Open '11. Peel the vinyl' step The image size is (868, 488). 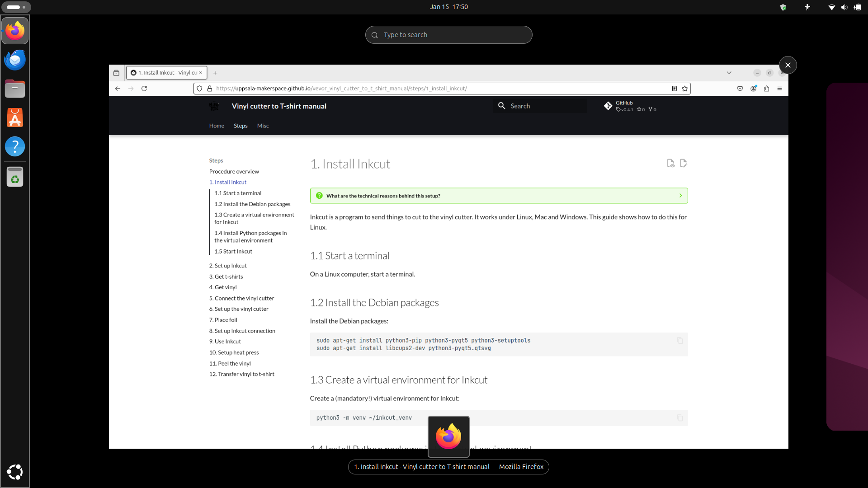click(x=230, y=364)
